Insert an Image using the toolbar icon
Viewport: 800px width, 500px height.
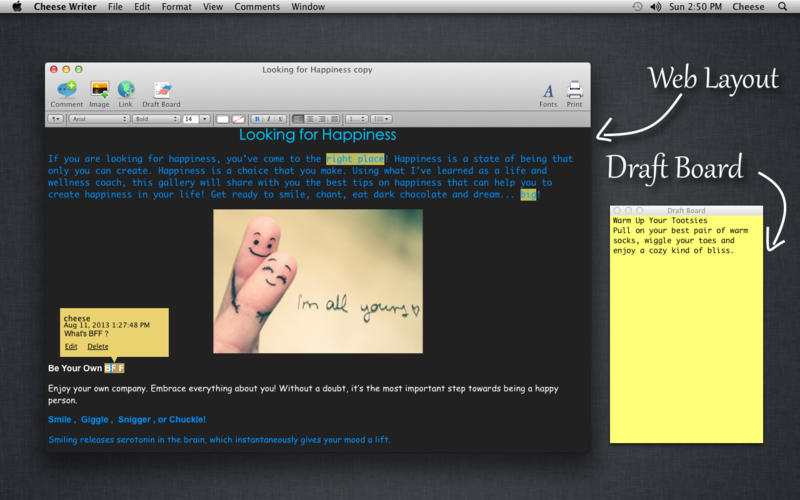tap(99, 94)
